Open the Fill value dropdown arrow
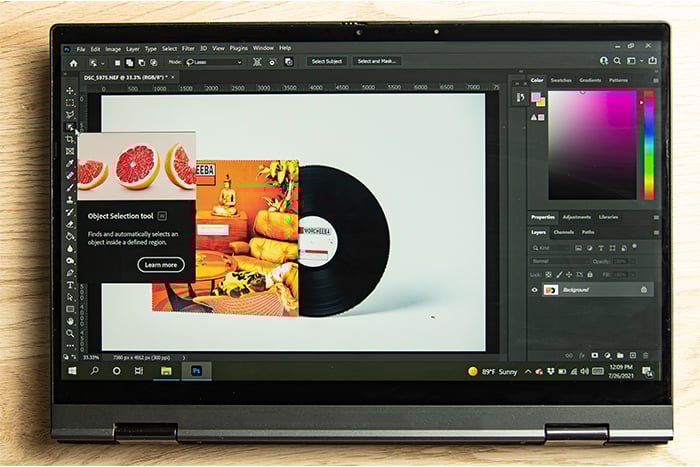700x467 pixels. pos(632,275)
